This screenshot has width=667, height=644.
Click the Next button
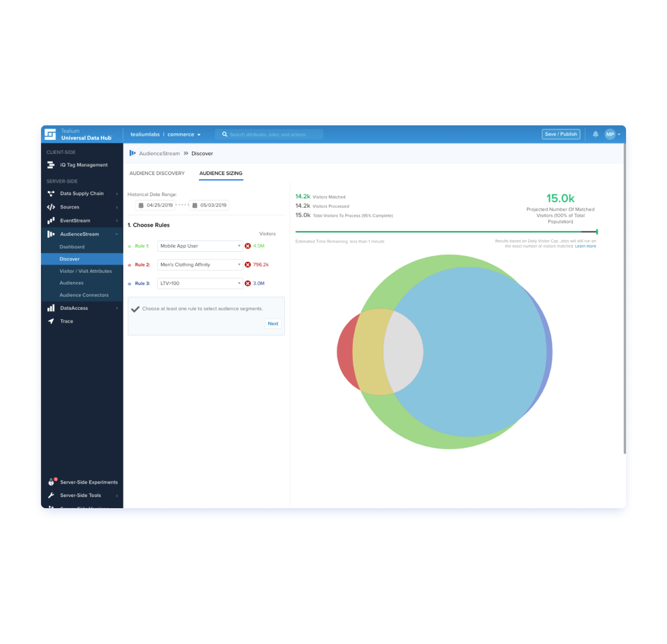coord(273,324)
